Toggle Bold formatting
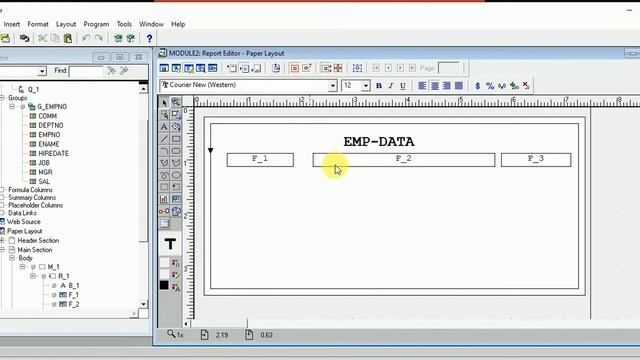 379,86
